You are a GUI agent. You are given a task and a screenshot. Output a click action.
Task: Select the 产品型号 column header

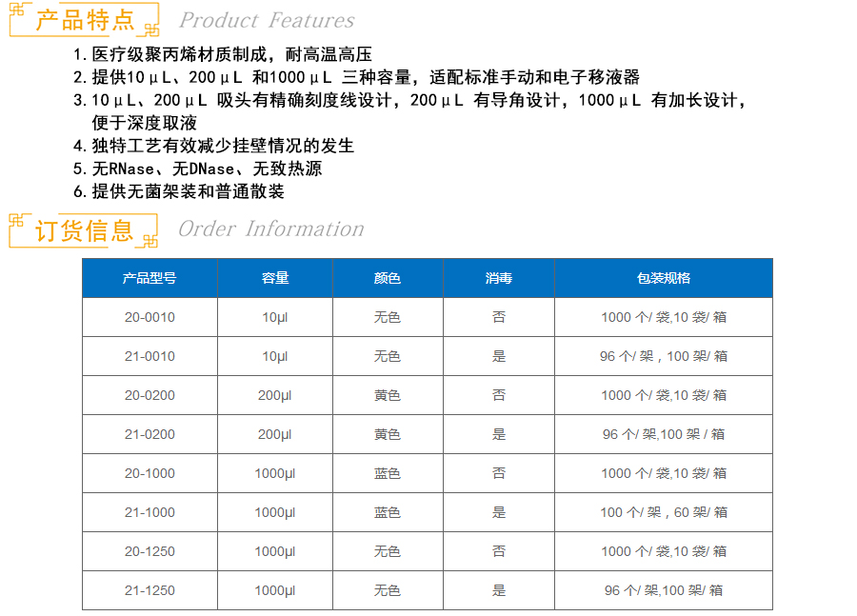(x=149, y=278)
